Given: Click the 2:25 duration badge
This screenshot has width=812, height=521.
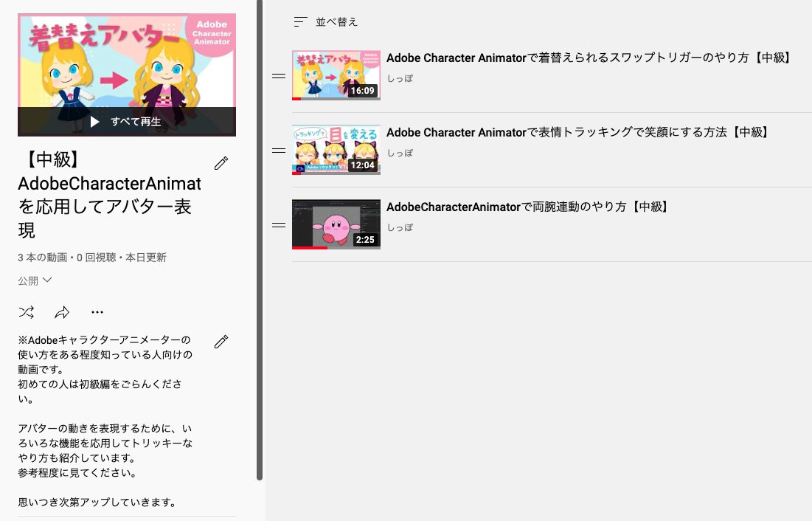Looking at the screenshot, I should [x=365, y=240].
